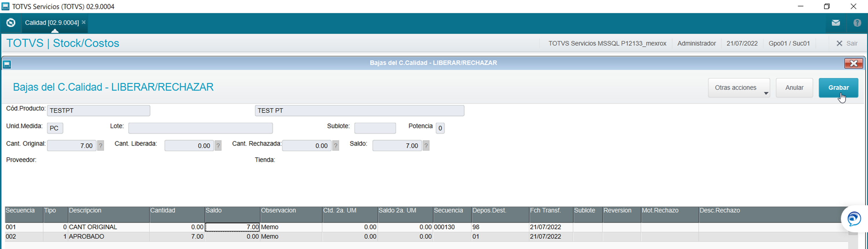Image resolution: width=868 pixels, height=249 pixels.
Task: Click the Cant. Liberada value field
Action: (189, 146)
